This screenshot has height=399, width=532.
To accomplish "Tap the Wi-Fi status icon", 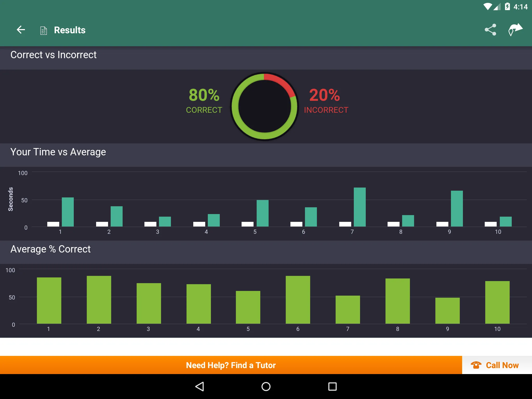I will (x=488, y=6).
